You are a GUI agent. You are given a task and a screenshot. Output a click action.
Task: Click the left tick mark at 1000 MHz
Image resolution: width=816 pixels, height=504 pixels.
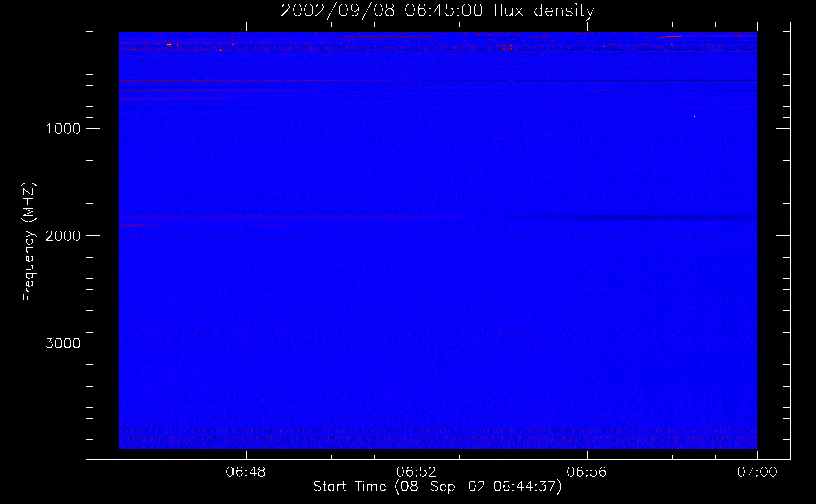click(x=91, y=128)
